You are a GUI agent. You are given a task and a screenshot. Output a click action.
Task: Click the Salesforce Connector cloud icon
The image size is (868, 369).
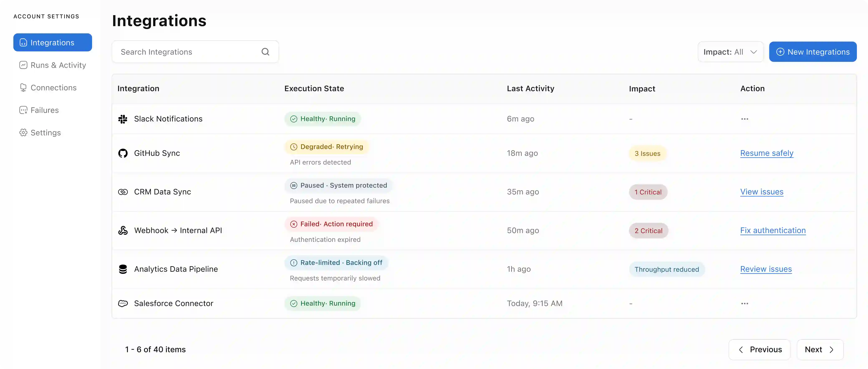pos(123,303)
